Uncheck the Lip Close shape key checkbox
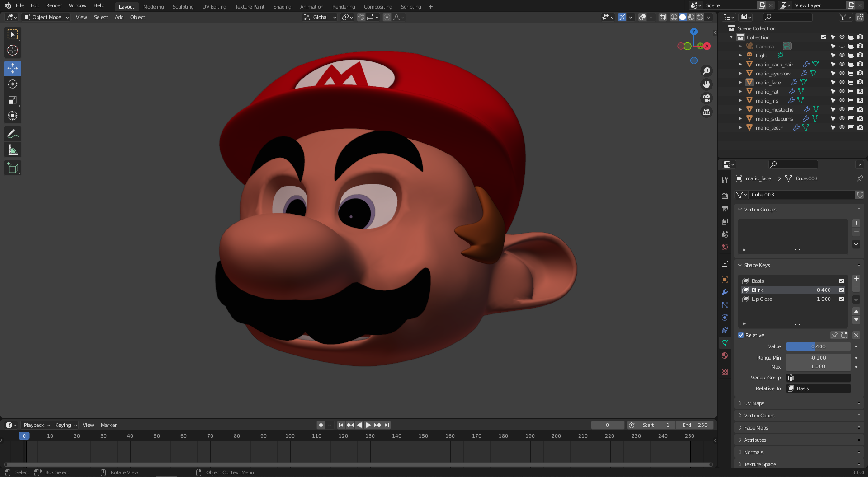Image resolution: width=868 pixels, height=477 pixels. point(841,299)
